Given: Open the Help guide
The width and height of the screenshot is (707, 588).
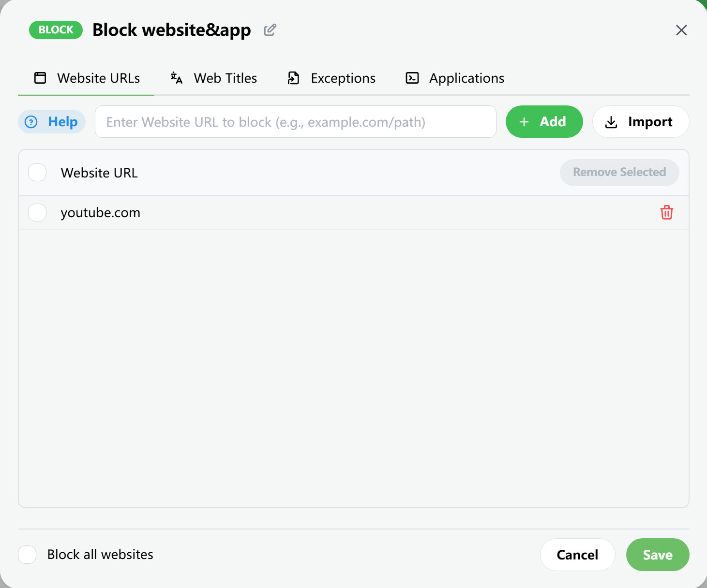Looking at the screenshot, I should 52,122.
